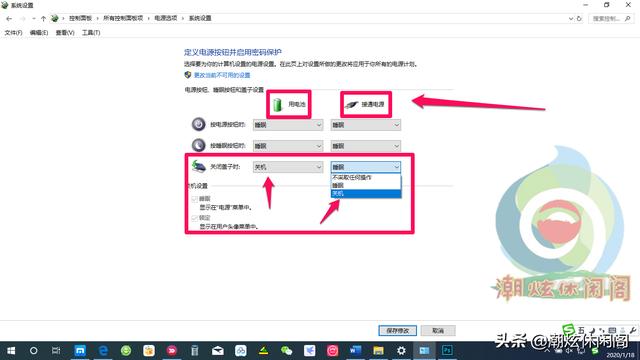Open the Cortana circle on the taskbar
Screen dimensions: 640x360
pyautogui.click(x=33, y=351)
